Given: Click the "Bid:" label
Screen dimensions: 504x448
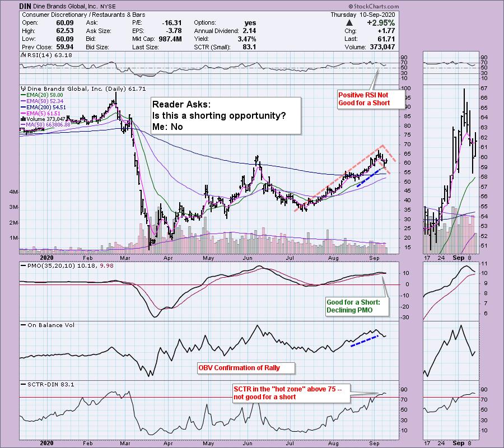Looking at the screenshot, I should (91, 39).
